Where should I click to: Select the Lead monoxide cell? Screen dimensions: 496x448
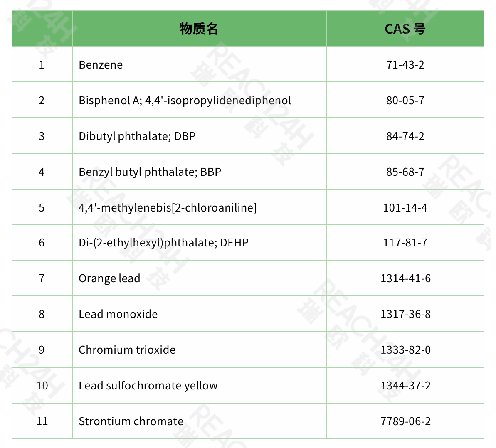pos(118,314)
